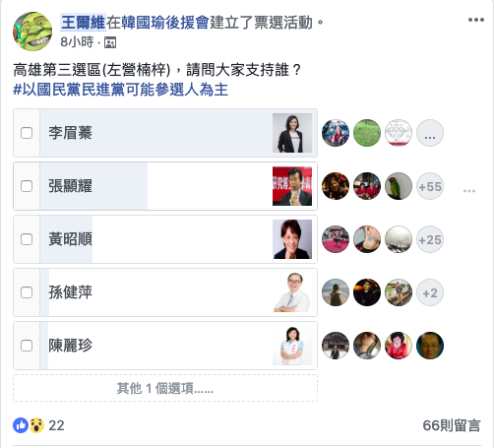This screenshot has height=448, width=494.
Task: Select the 孫健萍 checkbox
Action: coord(27,292)
